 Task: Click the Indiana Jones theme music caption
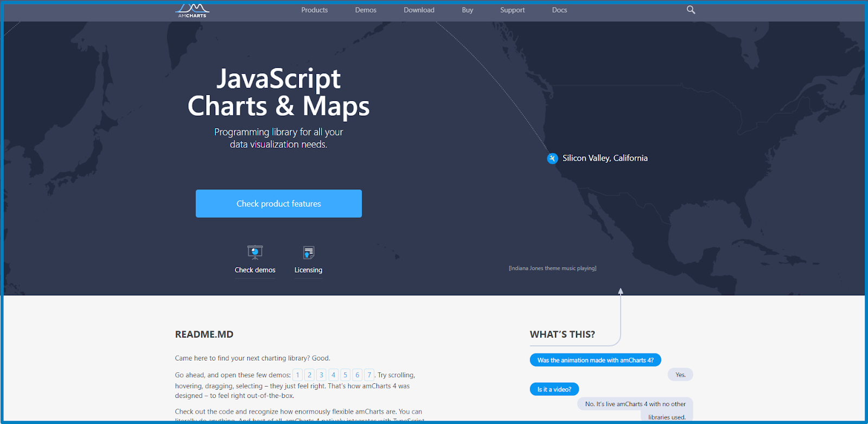pos(552,268)
